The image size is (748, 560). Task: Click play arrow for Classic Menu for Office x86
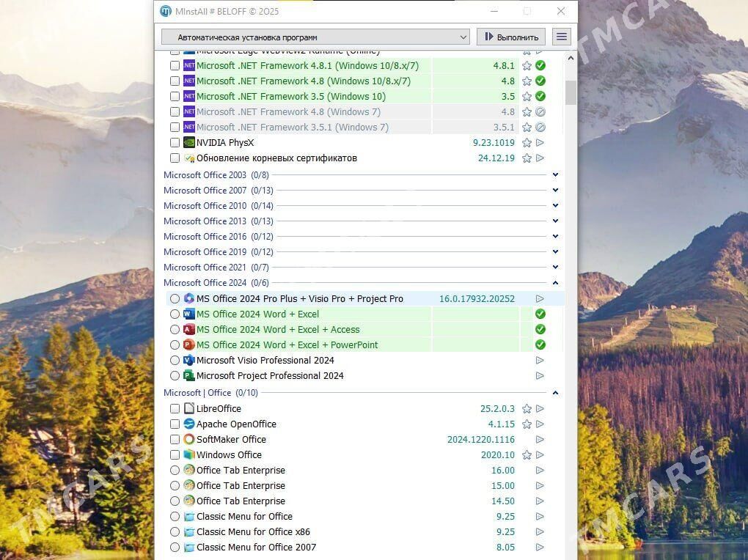coord(540,532)
